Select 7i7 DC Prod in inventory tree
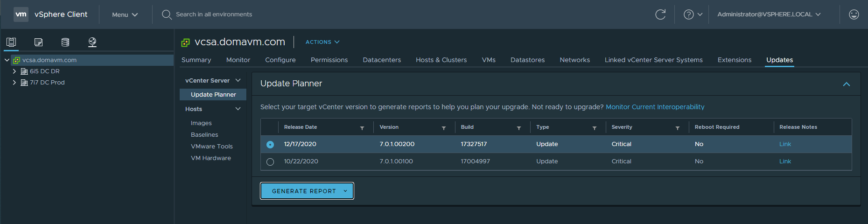The image size is (868, 224). (x=47, y=83)
